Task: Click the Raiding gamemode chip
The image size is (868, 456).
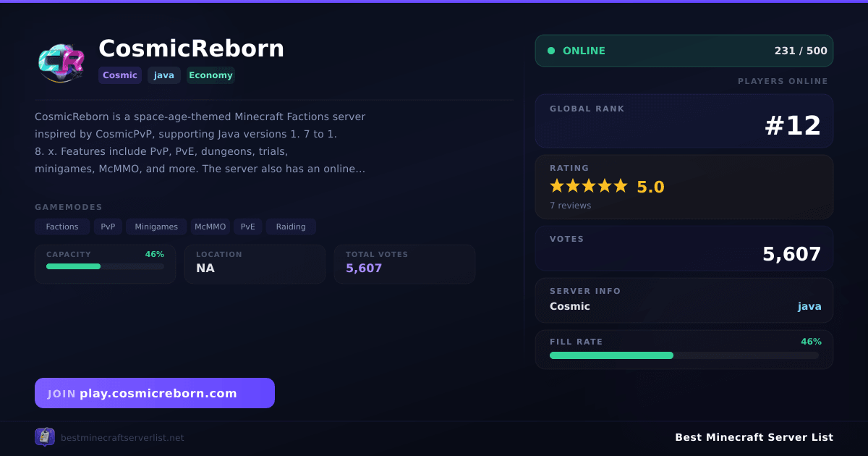Action: click(291, 227)
